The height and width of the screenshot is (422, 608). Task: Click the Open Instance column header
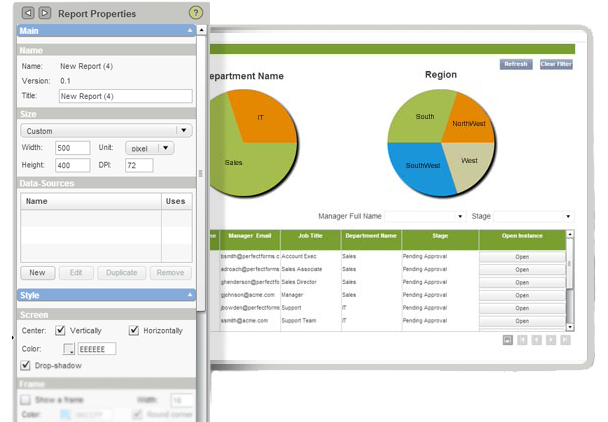(522, 240)
